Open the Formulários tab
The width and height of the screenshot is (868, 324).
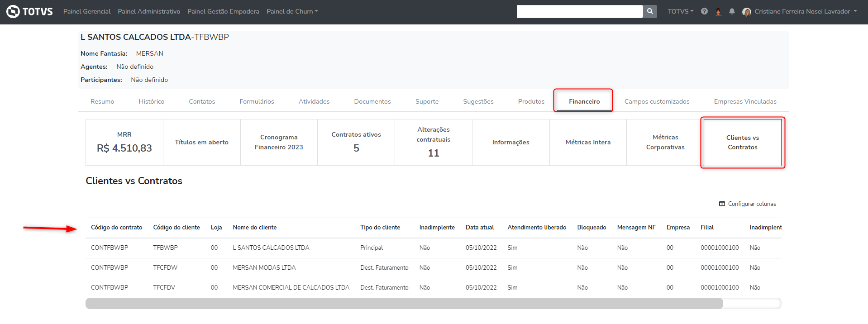(257, 101)
